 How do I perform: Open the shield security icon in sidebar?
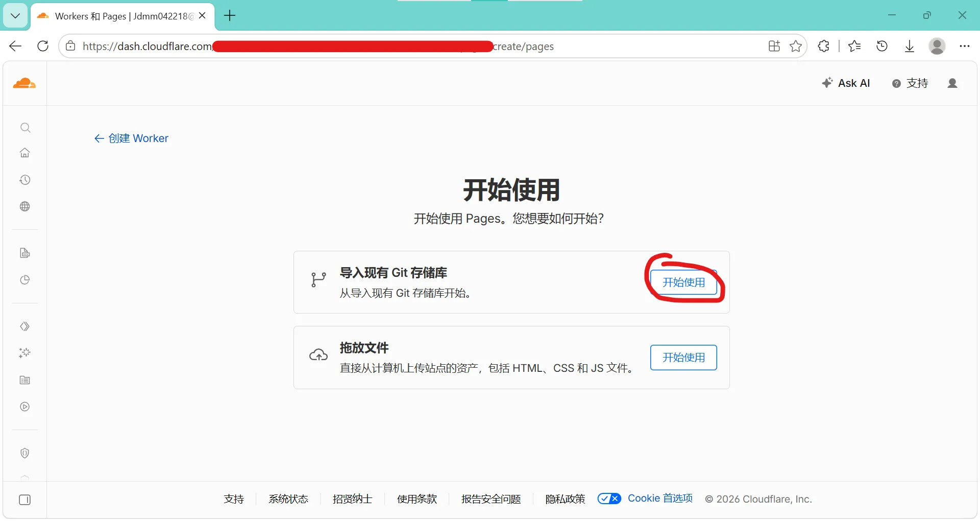coord(25,453)
